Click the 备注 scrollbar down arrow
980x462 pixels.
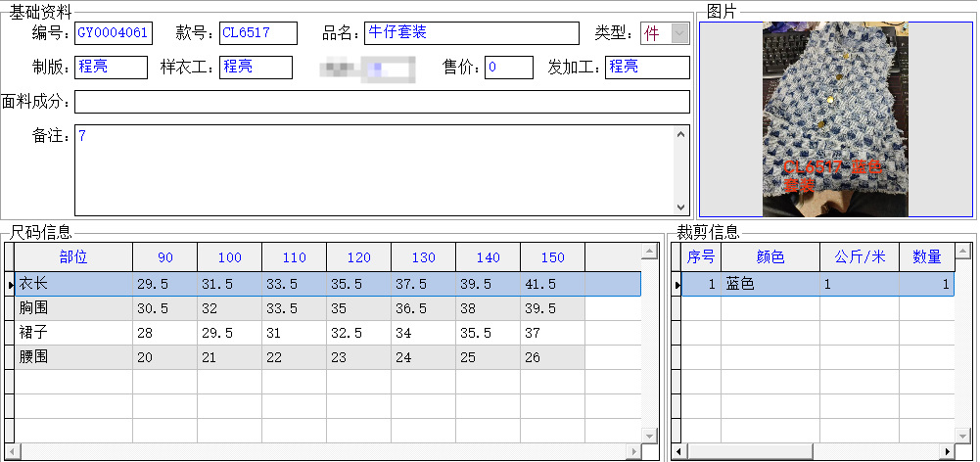[x=681, y=208]
